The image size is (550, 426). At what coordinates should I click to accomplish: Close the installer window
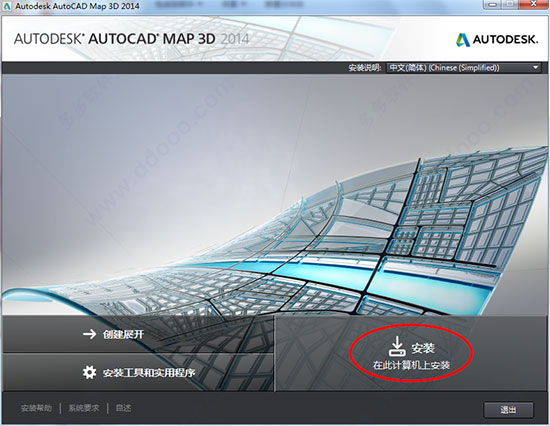pos(532,5)
